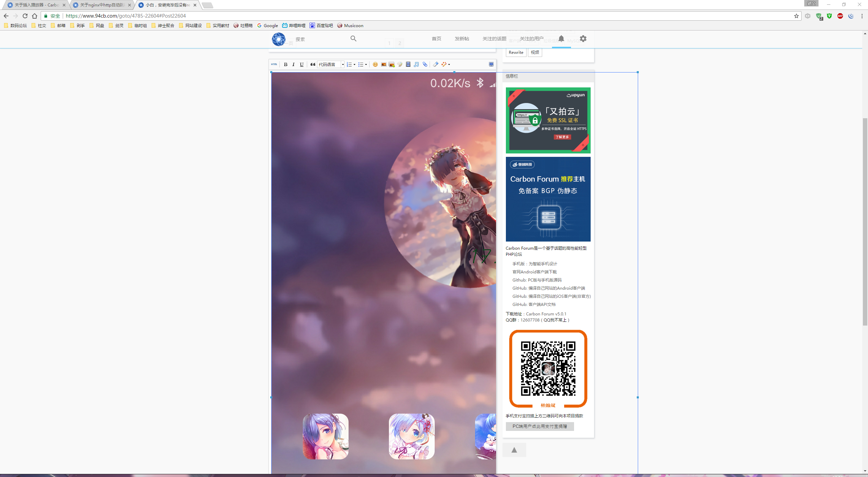Click the Carbon Forum logo
Viewport: 868px width, 477px height.
point(279,39)
